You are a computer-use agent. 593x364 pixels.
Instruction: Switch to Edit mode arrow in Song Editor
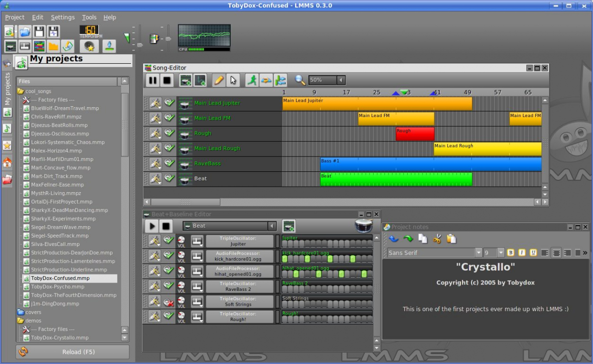(x=233, y=80)
